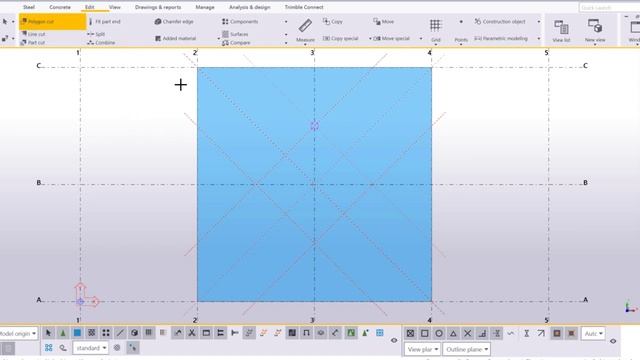Screen dimensions: 640x360
Task: Choose the Line cut command
Action: tap(33, 34)
